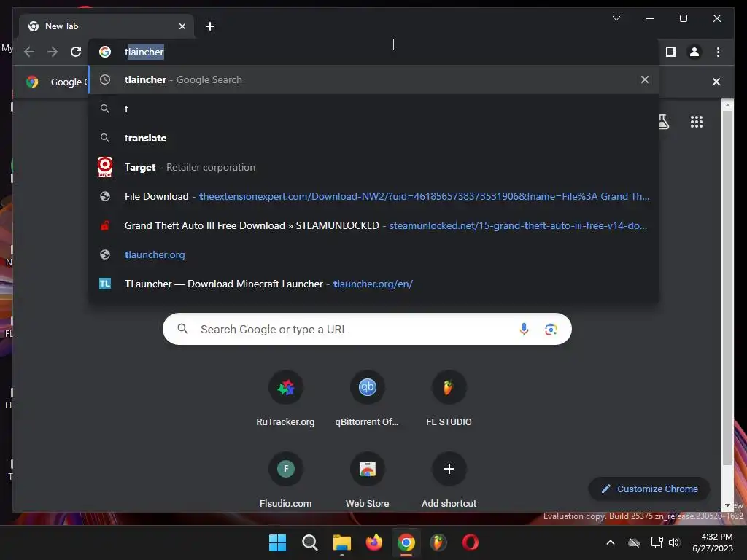This screenshot has width=747, height=560.
Task: Reload the page with the refresh icon
Action: (76, 52)
